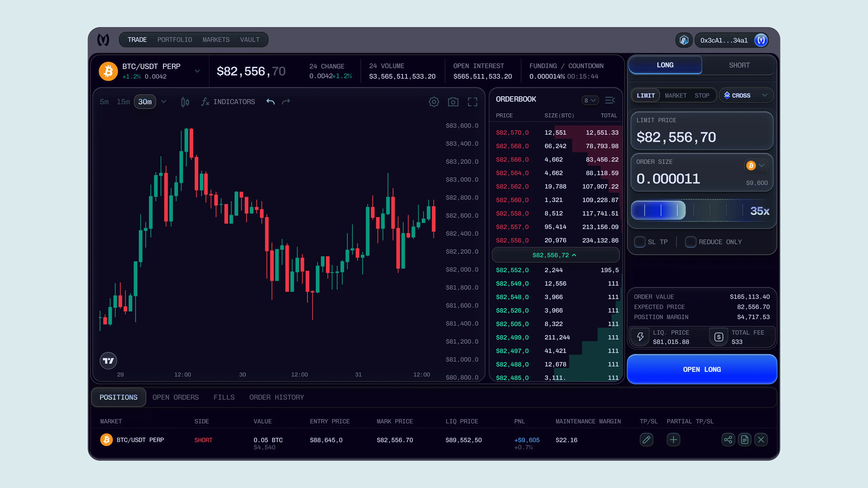Select the STOP order type
Screen dimensions: 868x488
click(x=702, y=95)
